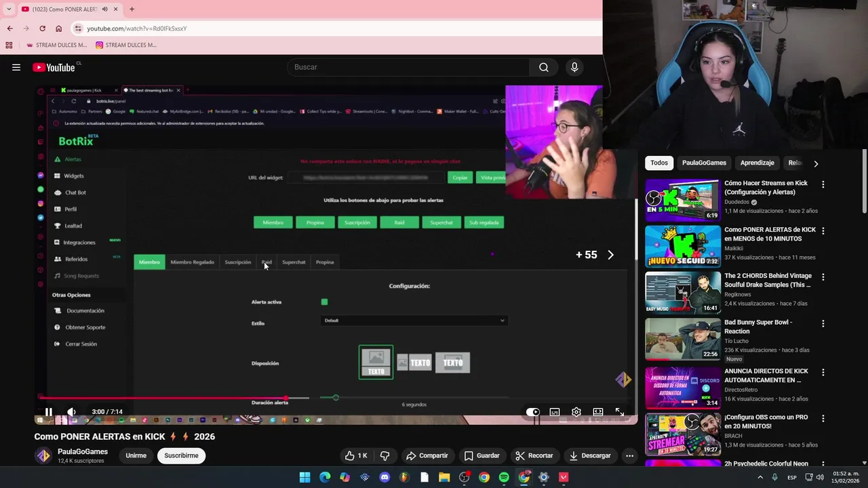Open Windows Start menu
The height and width of the screenshot is (488, 868).
click(305, 477)
